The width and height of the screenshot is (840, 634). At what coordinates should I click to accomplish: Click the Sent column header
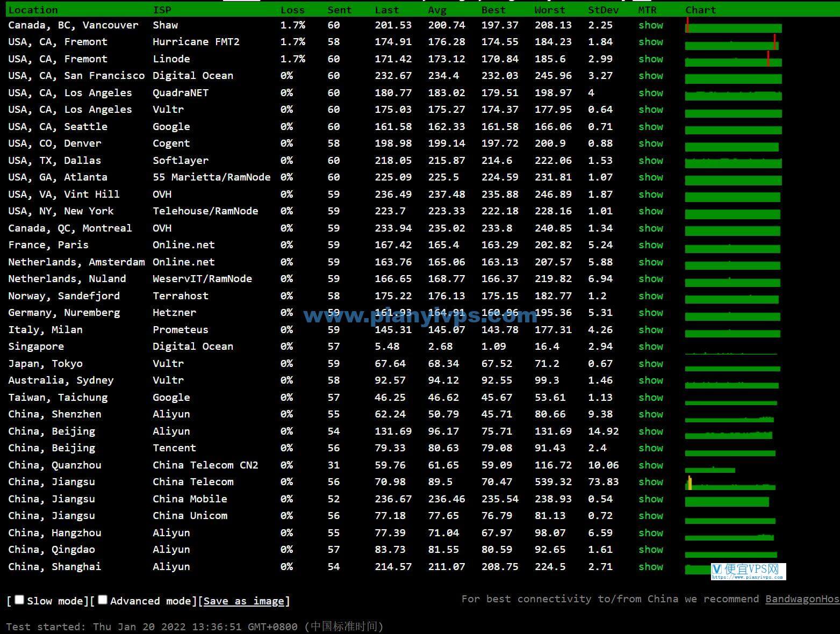pos(340,10)
